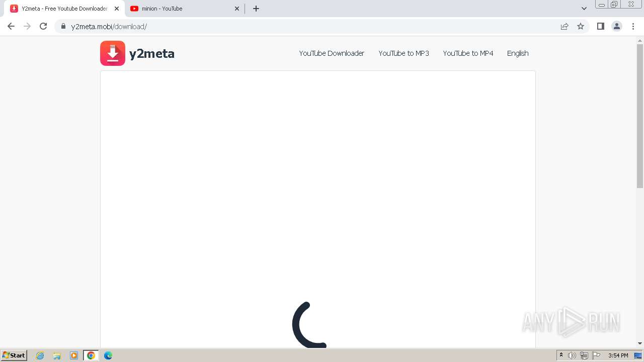This screenshot has height=362, width=644.
Task: Click the show desktop tray button
Action: click(x=638, y=355)
